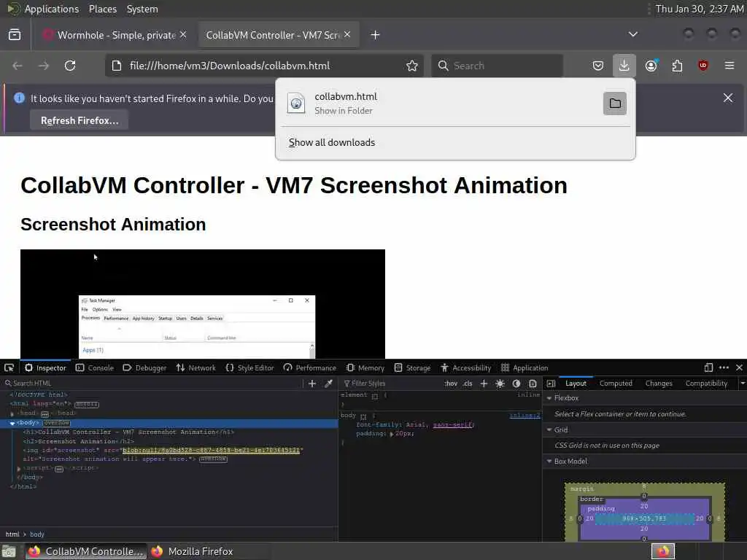
Task: Expand the script node in the HTML tree
Action: coord(19,469)
